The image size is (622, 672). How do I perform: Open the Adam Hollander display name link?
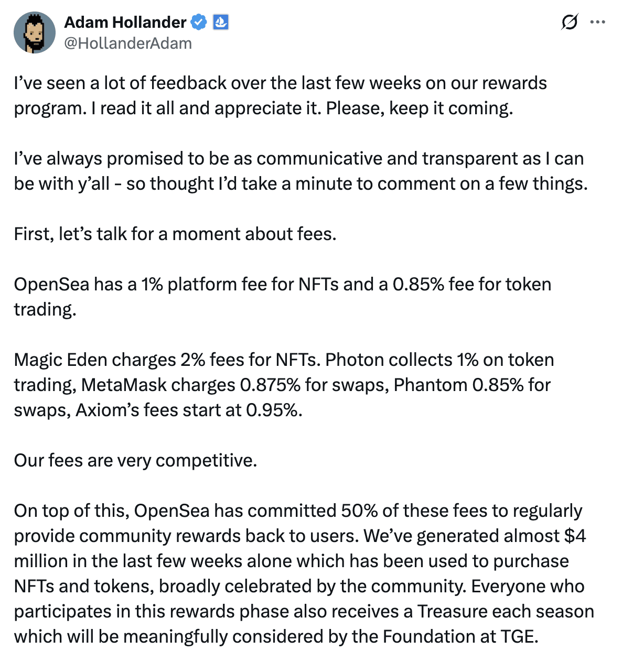125,23
